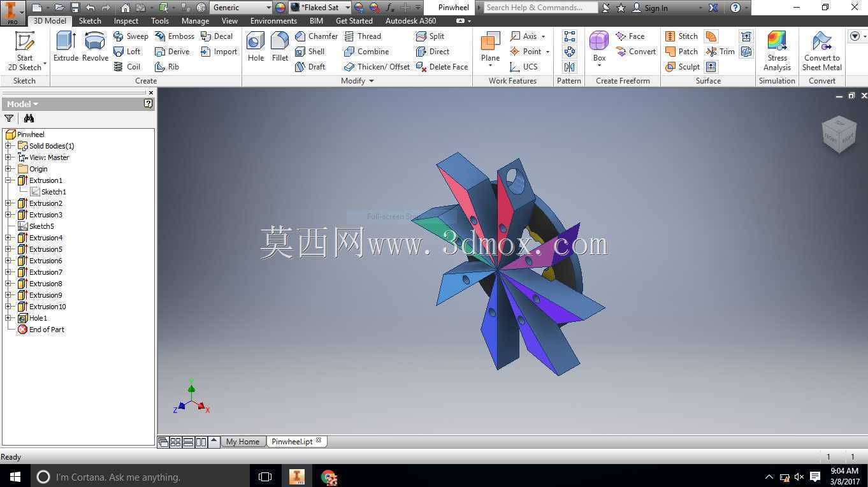Expand the Extrusion4 node
Screen dimensions: 868x487
pyautogui.click(x=9, y=238)
